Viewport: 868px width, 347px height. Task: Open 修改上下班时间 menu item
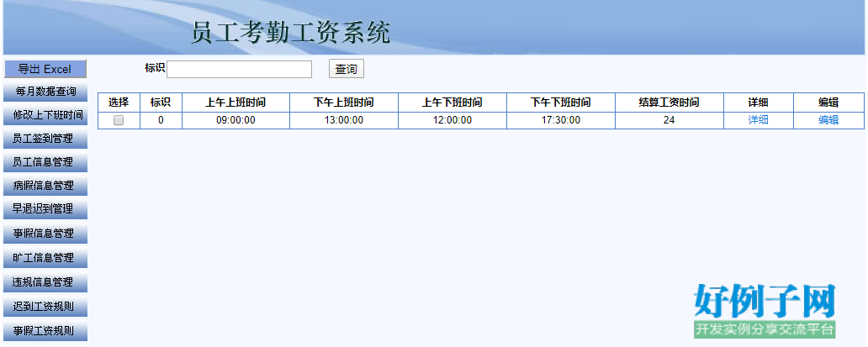point(45,115)
